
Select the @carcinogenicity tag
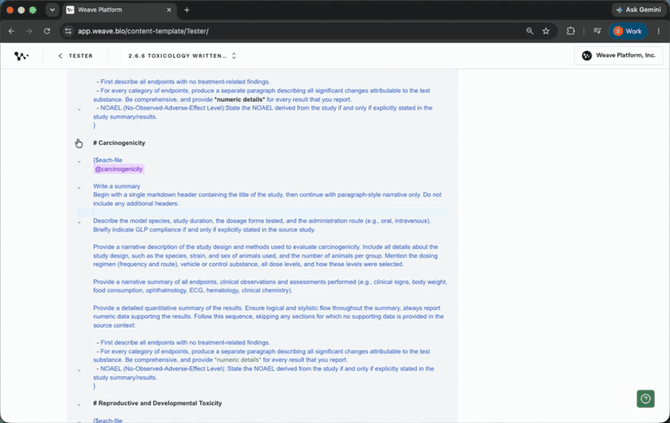(x=119, y=169)
